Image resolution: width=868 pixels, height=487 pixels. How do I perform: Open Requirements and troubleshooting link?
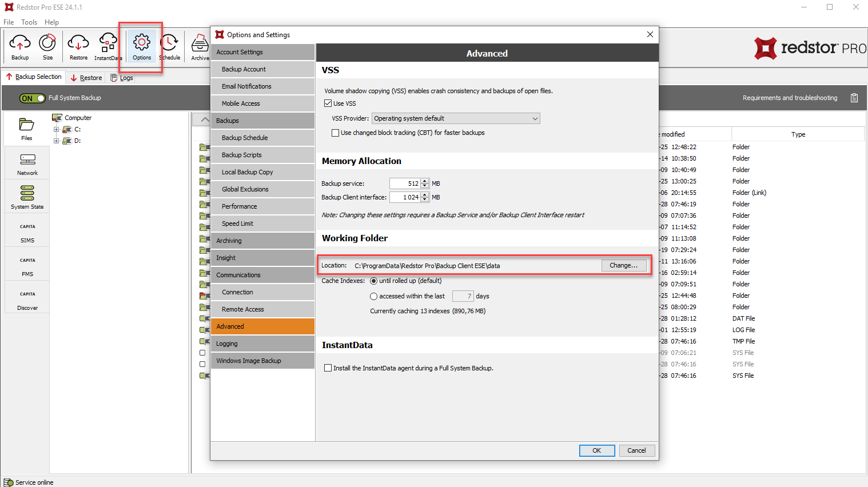(790, 98)
